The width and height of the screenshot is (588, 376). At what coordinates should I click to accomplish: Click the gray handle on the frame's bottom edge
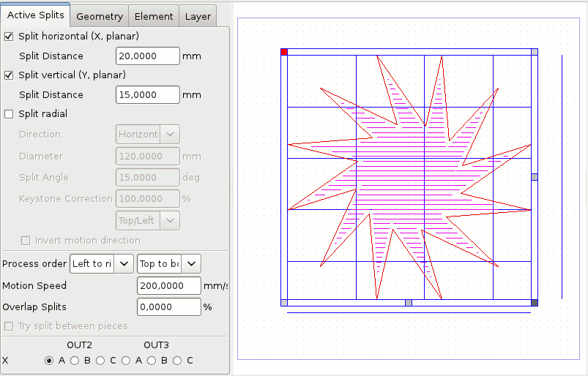409,302
